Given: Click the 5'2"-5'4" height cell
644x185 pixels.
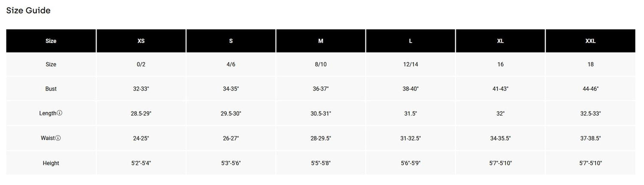Looking at the screenshot, I should (141, 163).
